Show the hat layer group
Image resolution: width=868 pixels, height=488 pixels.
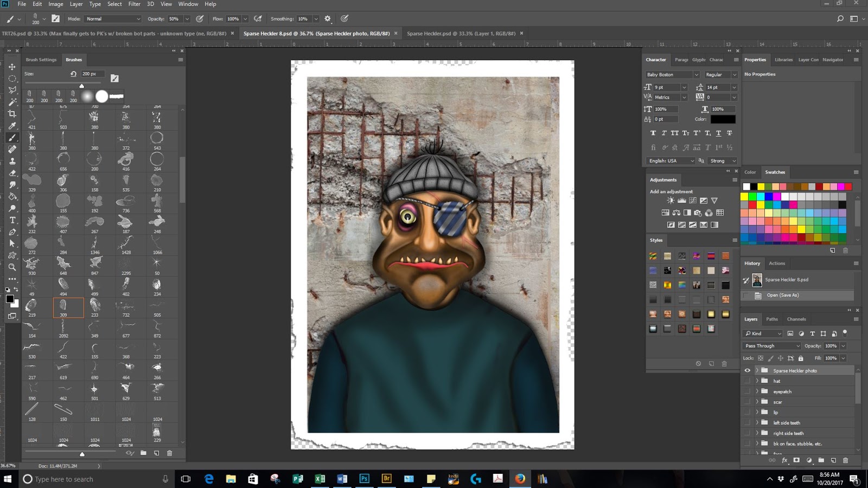pos(747,381)
